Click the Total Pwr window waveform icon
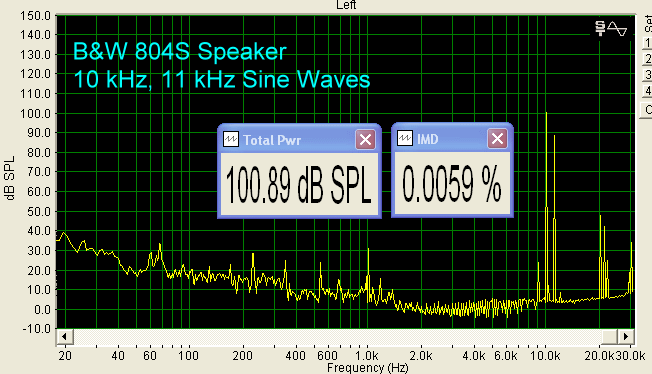 pos(230,139)
